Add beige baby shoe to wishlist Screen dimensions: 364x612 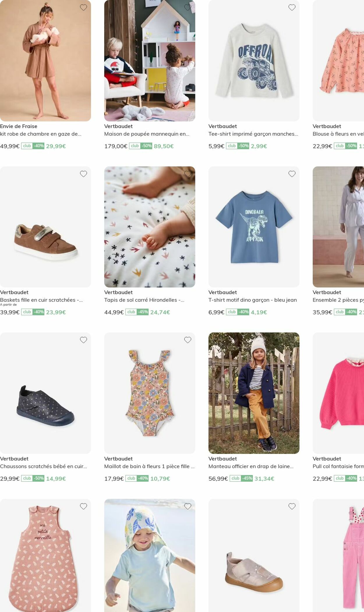pos(292,506)
